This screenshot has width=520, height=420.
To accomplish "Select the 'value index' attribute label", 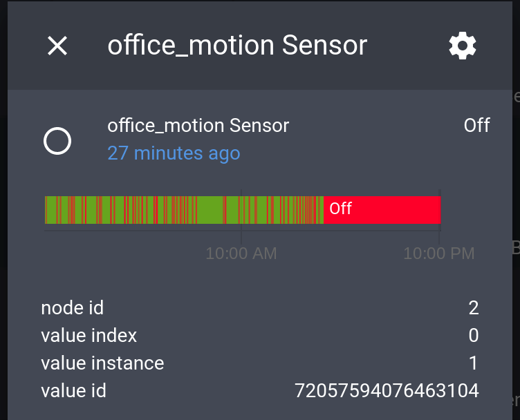I will point(89,336).
